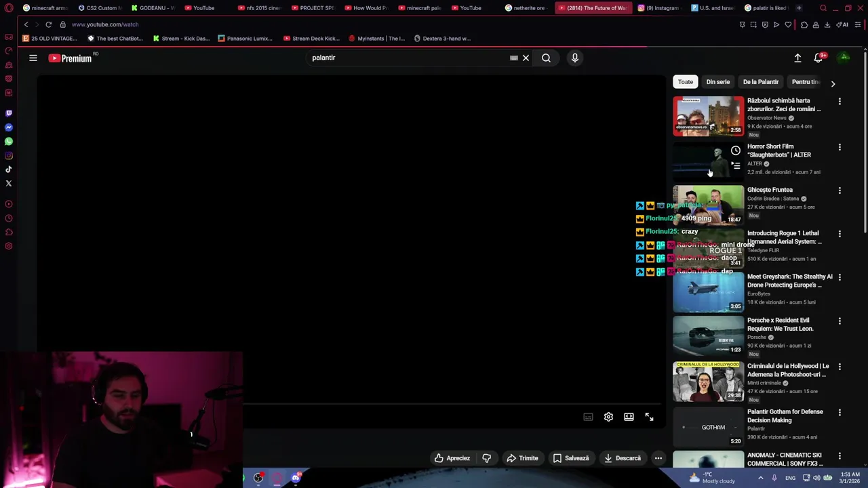Share video with Trimite button

522,458
